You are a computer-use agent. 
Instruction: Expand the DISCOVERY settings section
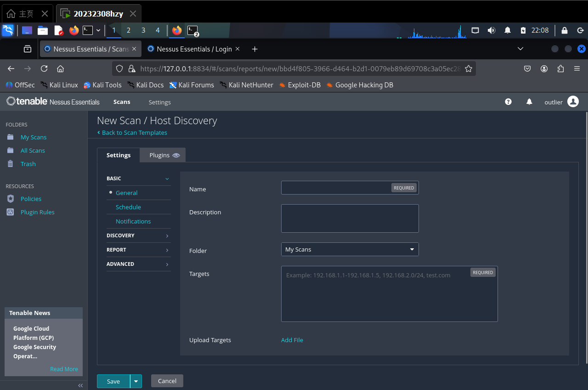tap(138, 235)
